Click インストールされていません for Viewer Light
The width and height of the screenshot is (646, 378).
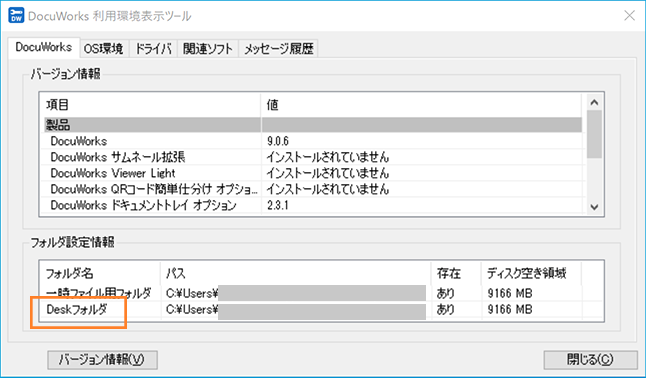327,173
